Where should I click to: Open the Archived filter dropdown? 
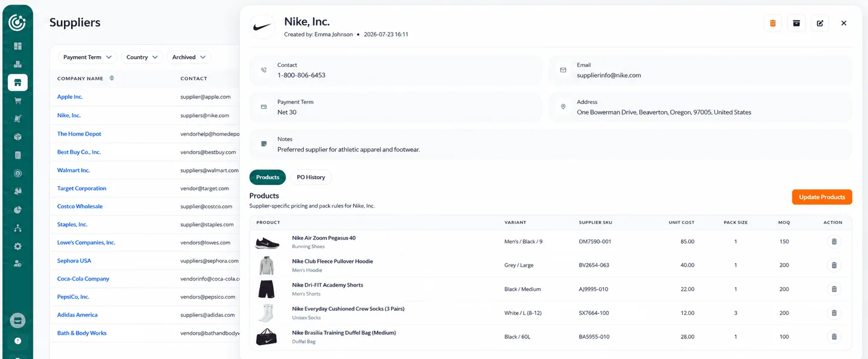189,57
